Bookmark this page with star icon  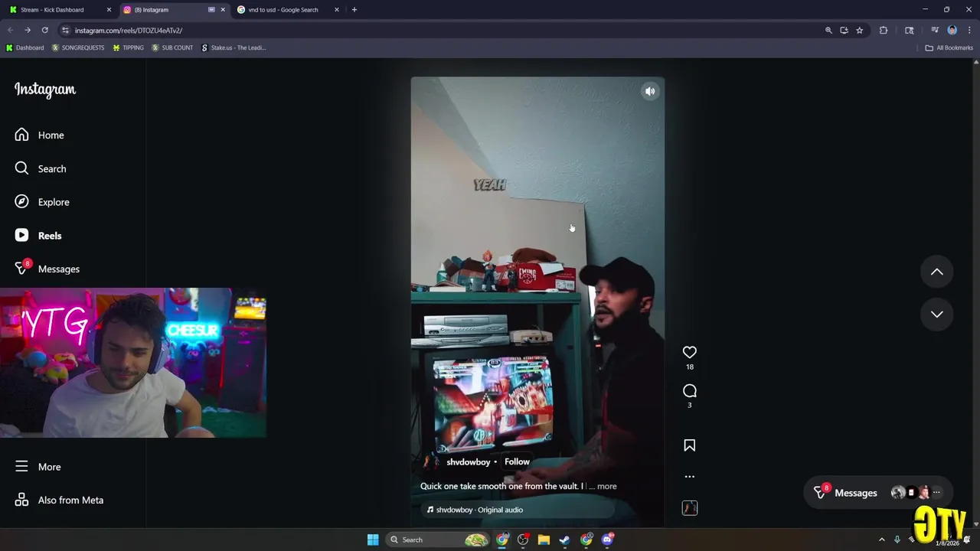[860, 31]
